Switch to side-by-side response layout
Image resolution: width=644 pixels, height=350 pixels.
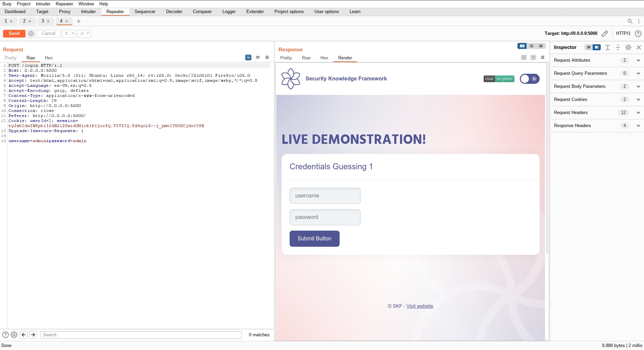pyautogui.click(x=522, y=46)
